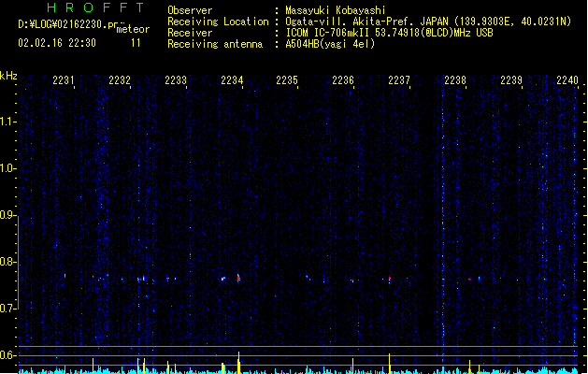Select the A504HB(yagi 4el) antenna text
This screenshot has width=588, height=374.
click(330, 44)
